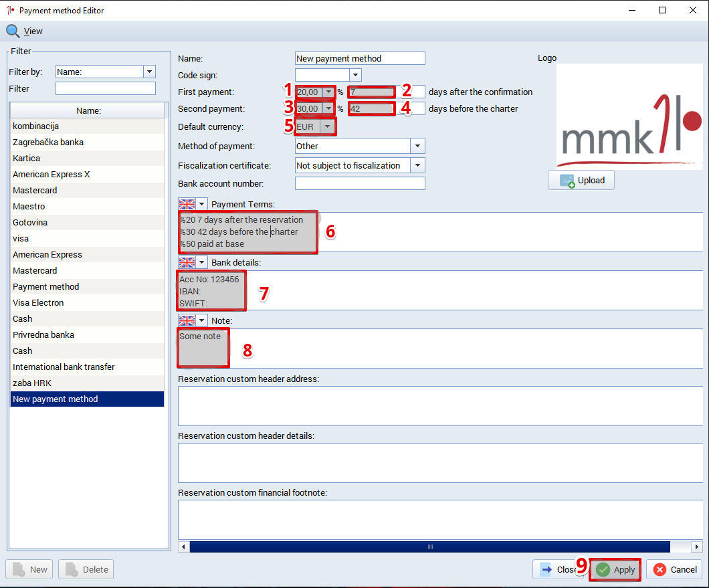
Task: Open the Default currency dropdown
Action: (327, 127)
